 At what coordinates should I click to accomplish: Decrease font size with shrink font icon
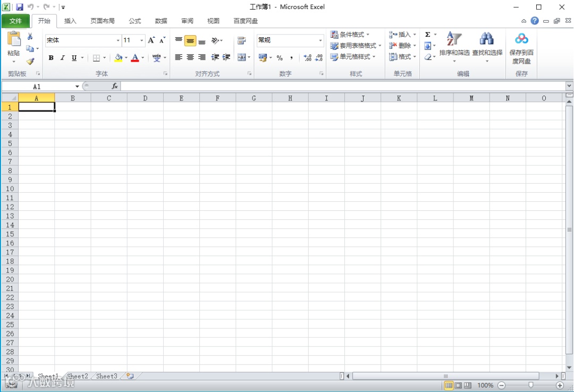click(x=162, y=40)
